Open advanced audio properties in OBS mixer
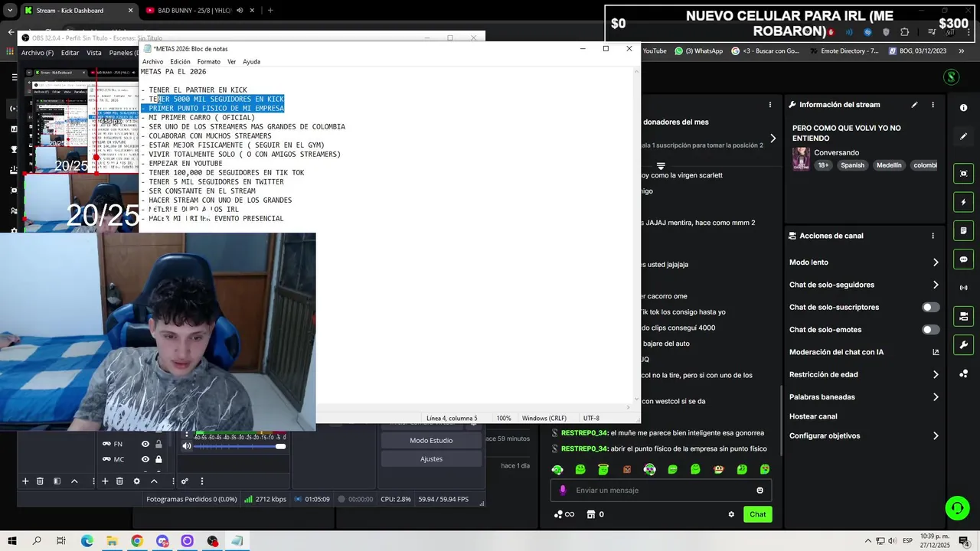This screenshot has width=980, height=551. tap(185, 481)
